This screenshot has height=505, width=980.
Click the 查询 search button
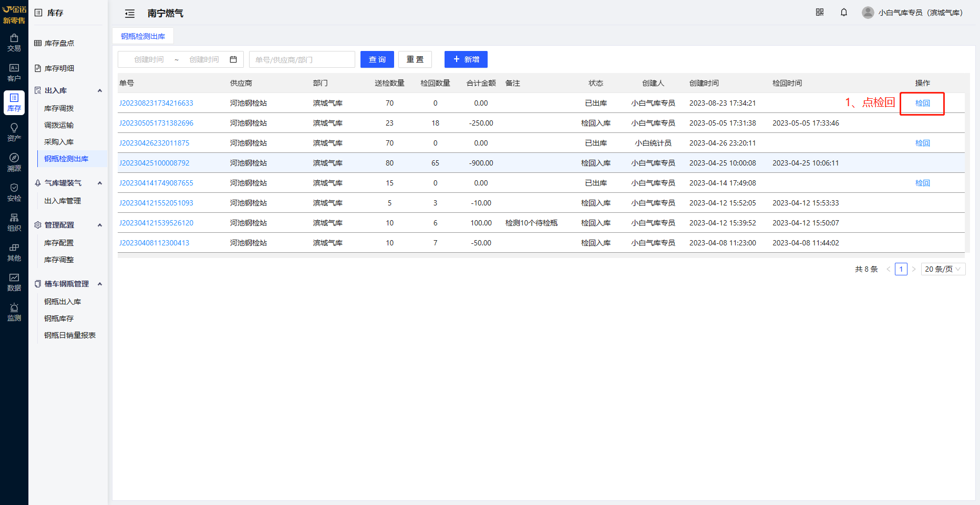click(377, 59)
